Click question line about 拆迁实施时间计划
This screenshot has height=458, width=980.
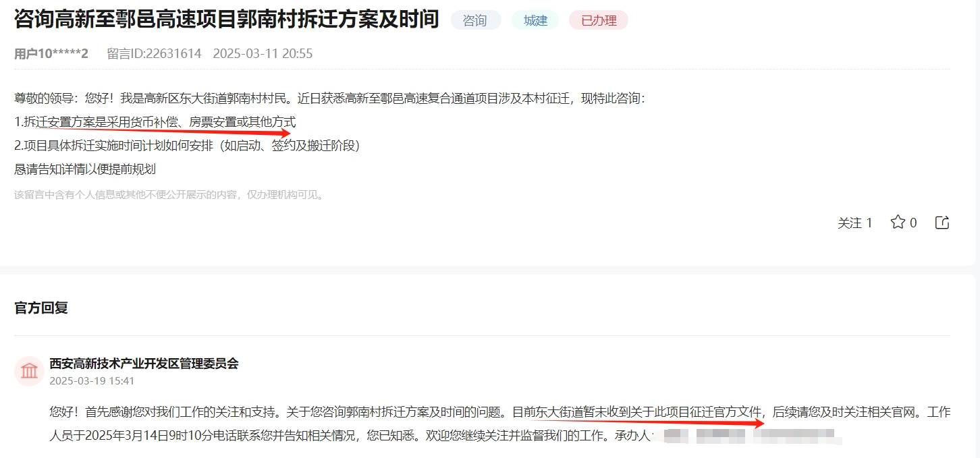coord(187,146)
